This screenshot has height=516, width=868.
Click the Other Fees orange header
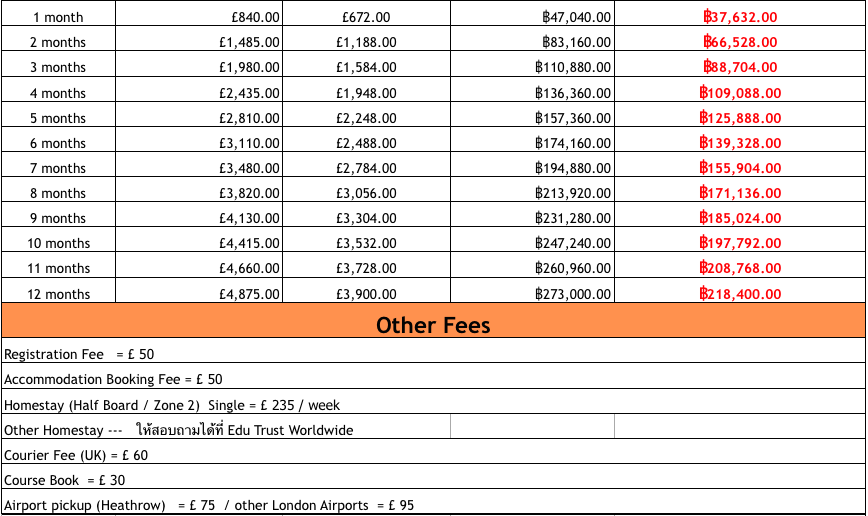[433, 325]
